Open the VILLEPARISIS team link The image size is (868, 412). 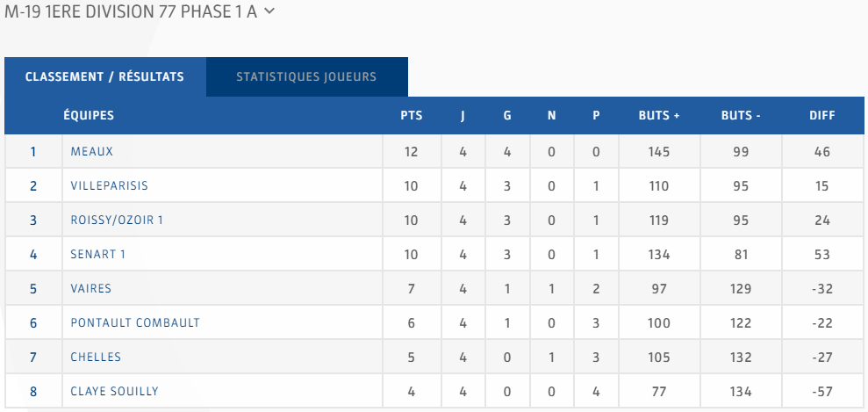click(x=110, y=185)
